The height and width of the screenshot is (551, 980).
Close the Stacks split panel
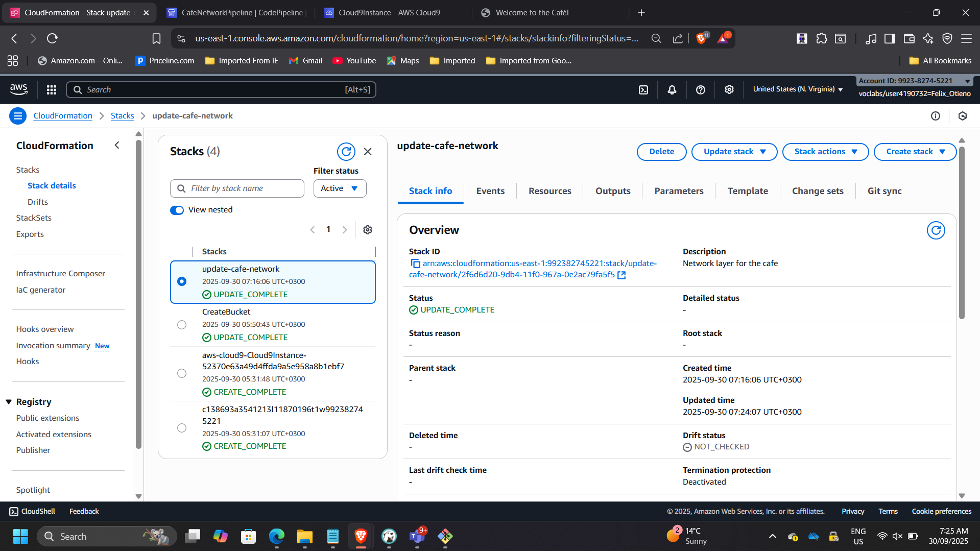[x=368, y=152]
